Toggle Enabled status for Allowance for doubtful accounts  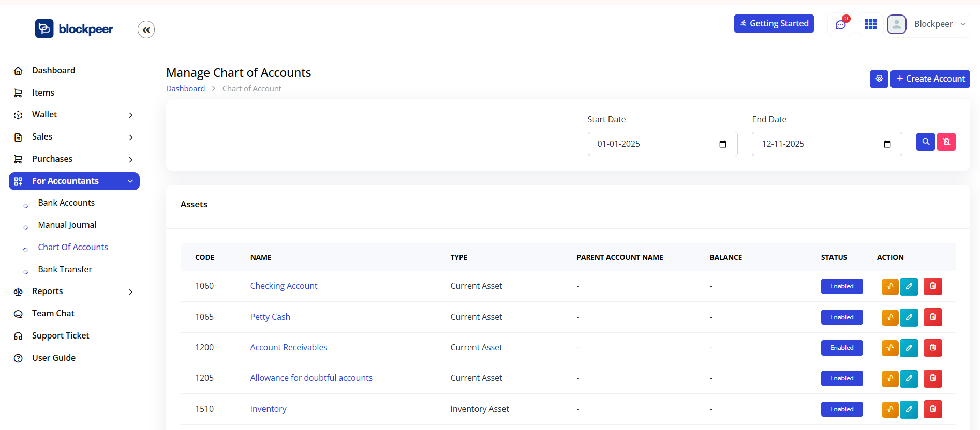(x=841, y=378)
